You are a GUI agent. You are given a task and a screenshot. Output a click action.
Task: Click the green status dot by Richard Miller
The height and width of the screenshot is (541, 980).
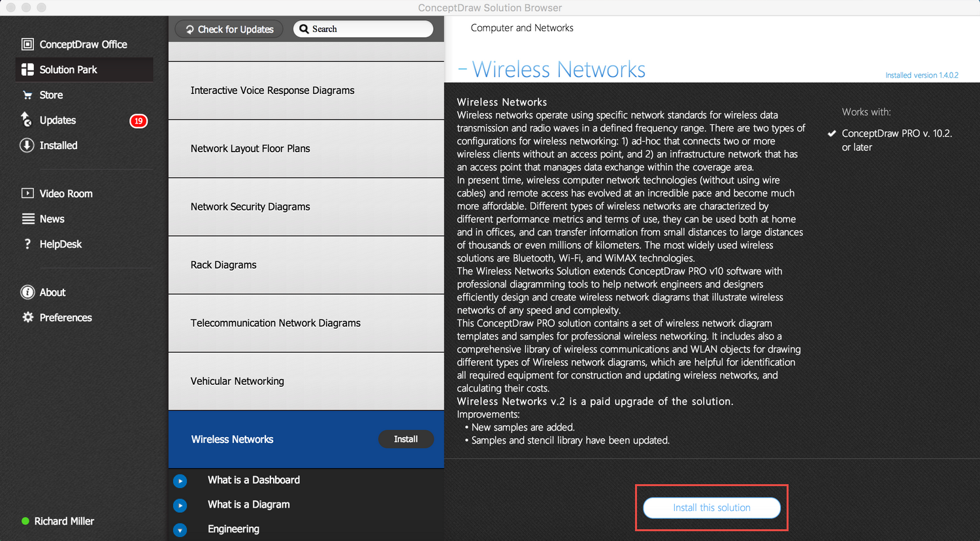coord(25,521)
